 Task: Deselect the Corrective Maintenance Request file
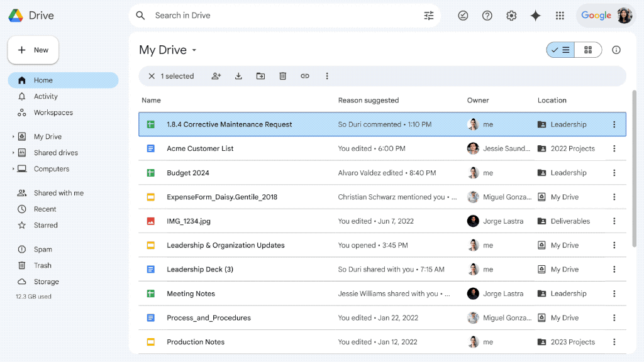[151, 75]
